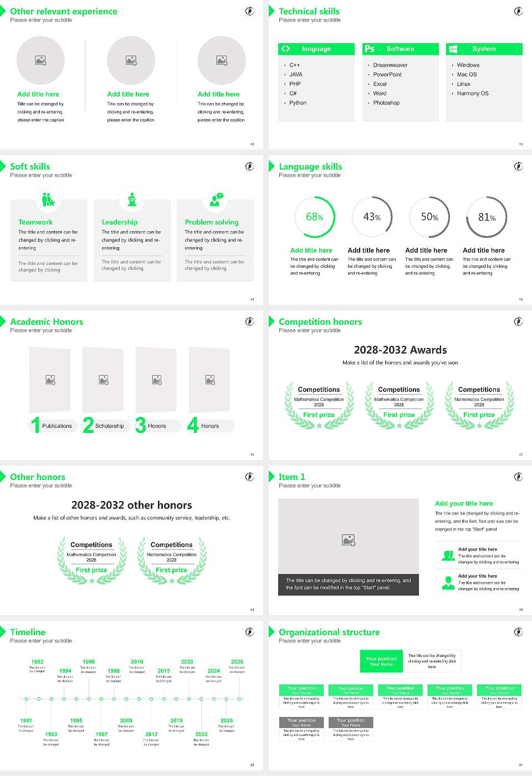Select the Photoshop entry in Software list
This screenshot has height=776, width=532.
pos(386,103)
